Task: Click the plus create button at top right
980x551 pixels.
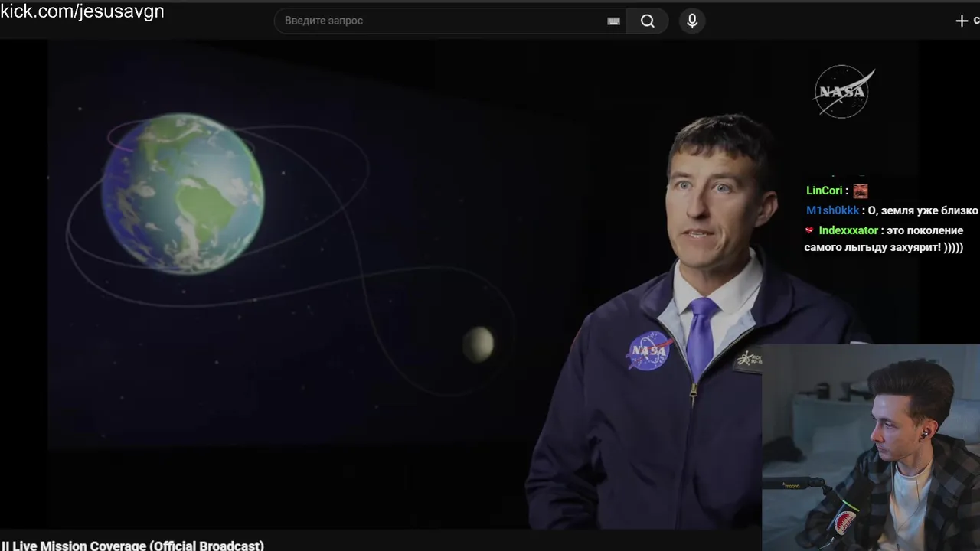Action: [x=962, y=21]
